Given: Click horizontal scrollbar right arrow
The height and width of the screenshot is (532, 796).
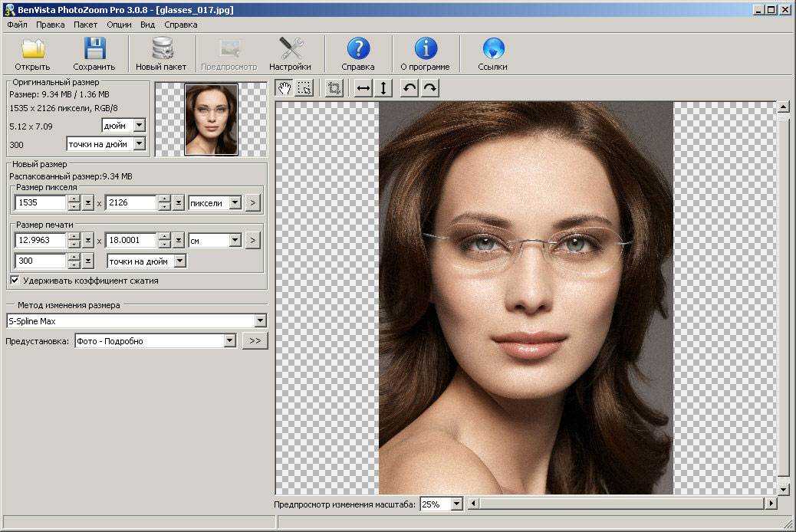Looking at the screenshot, I should pos(771,504).
